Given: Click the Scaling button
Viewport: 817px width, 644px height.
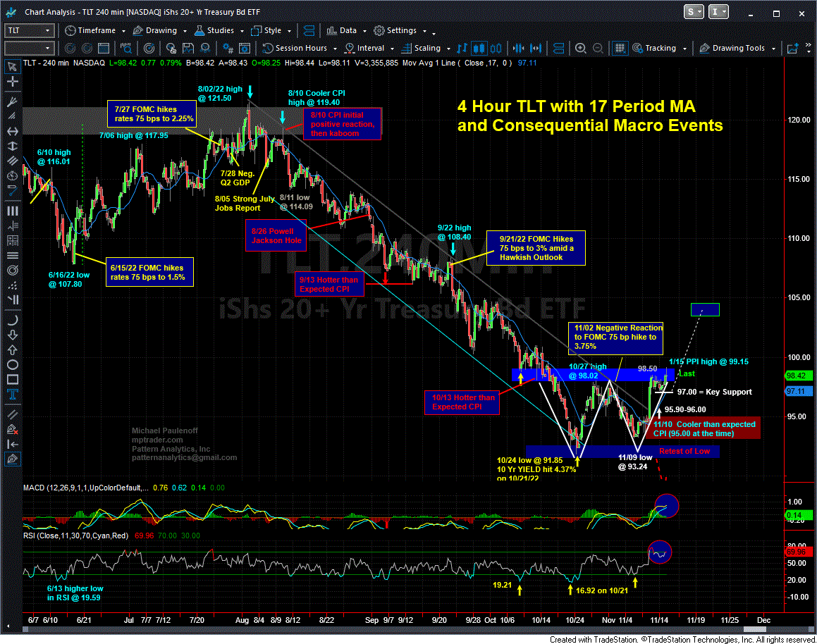Looking at the screenshot, I should tap(421, 49).
